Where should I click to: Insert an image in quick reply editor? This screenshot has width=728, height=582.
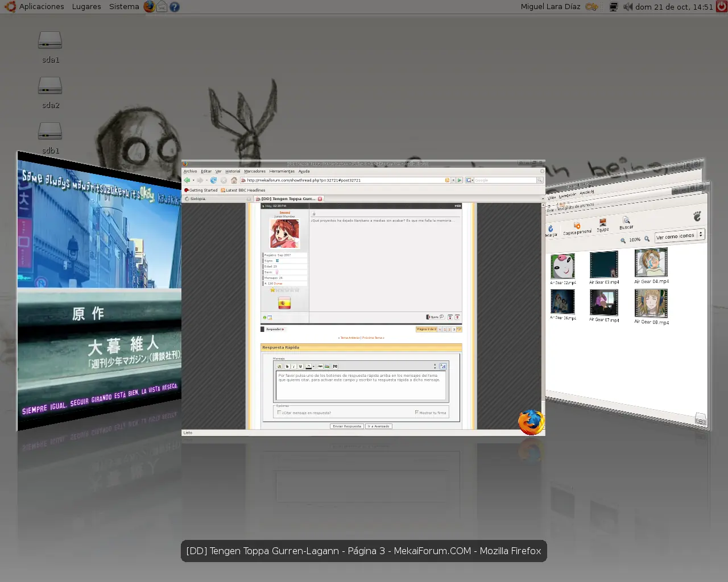click(327, 367)
